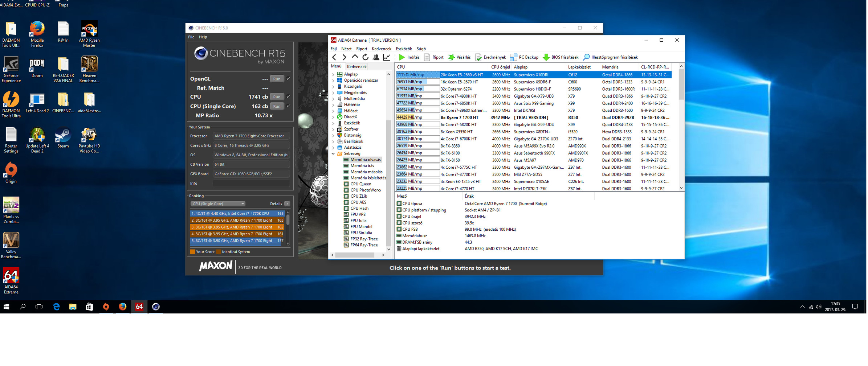Viewport: 868px width, 366px height.
Task: Click AIDA64 back navigation arrow
Action: coord(334,57)
